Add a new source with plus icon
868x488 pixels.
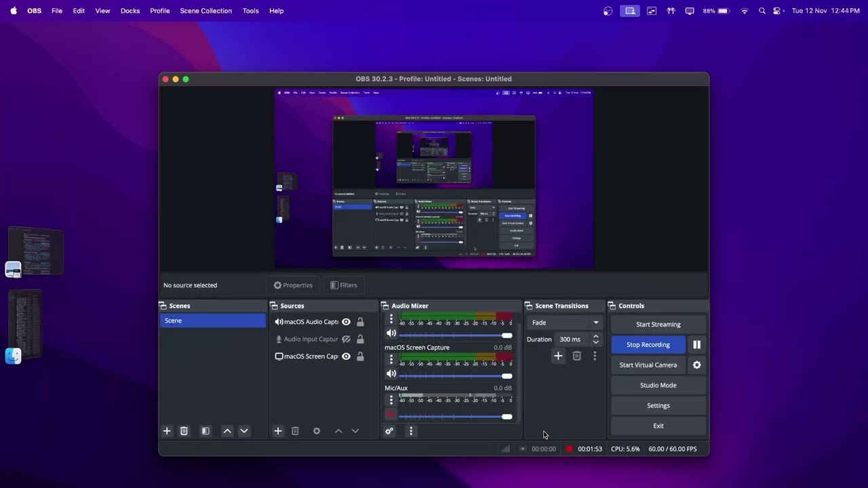[278, 431]
